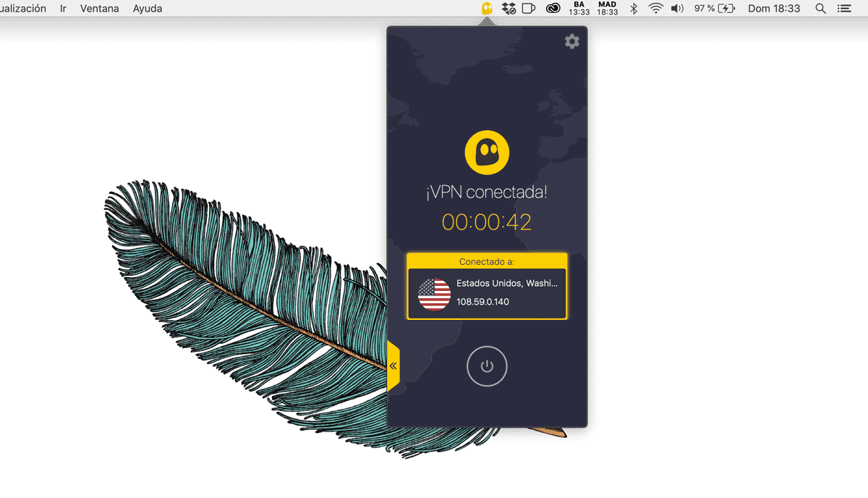868x498 pixels.
Task: Open the Ayuda menu
Action: click(x=148, y=9)
